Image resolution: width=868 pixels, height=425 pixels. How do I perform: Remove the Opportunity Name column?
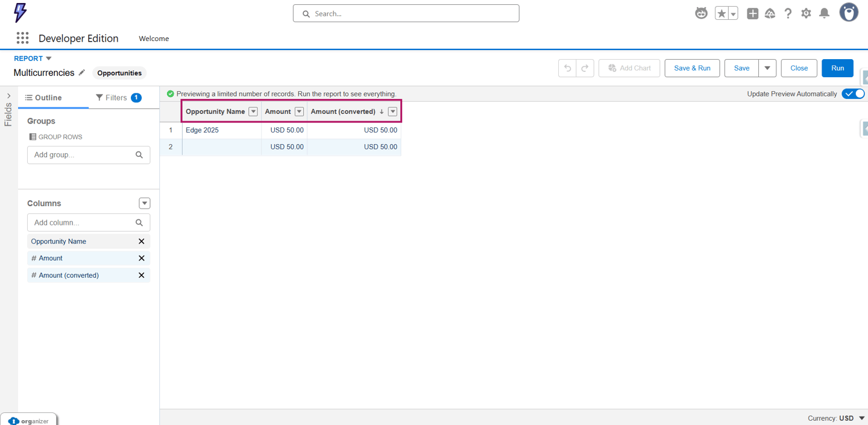pyautogui.click(x=142, y=241)
